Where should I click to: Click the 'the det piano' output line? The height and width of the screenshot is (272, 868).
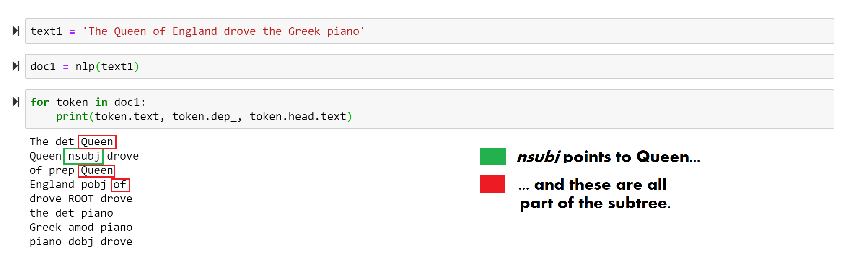click(71, 213)
